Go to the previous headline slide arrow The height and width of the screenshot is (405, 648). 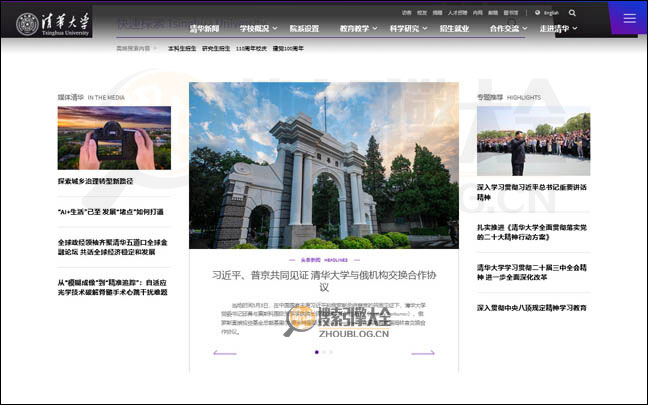(225, 353)
